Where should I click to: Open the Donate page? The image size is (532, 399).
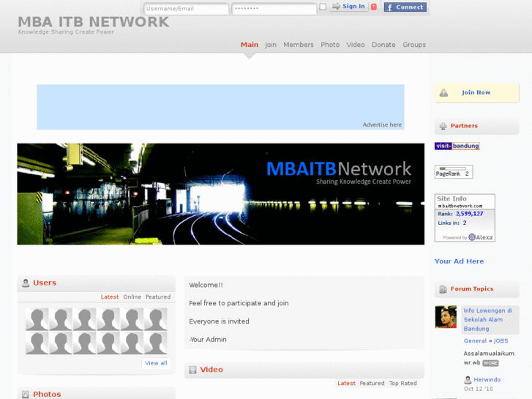tap(383, 45)
